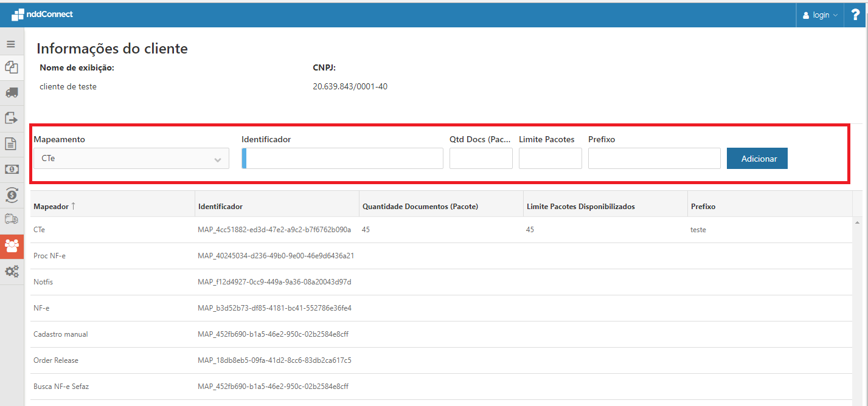This screenshot has height=406, width=868.
Task: Open the export arrow sidebar icon
Action: (12, 118)
